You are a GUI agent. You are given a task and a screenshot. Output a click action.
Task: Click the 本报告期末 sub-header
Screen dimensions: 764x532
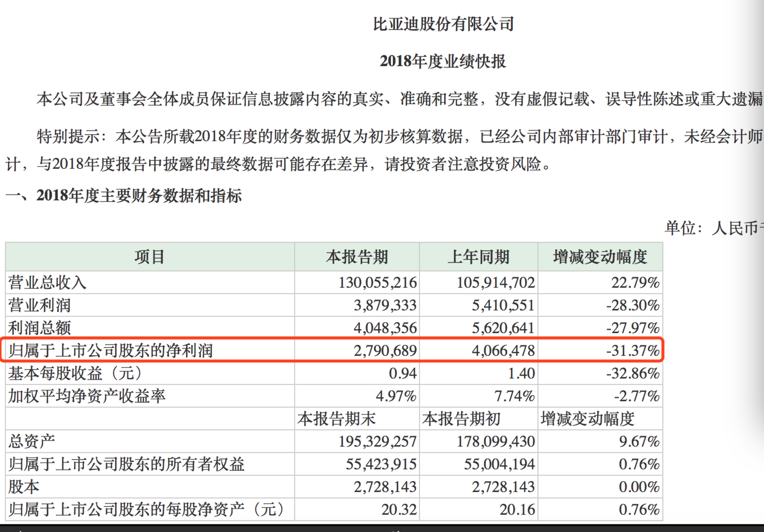336,418
